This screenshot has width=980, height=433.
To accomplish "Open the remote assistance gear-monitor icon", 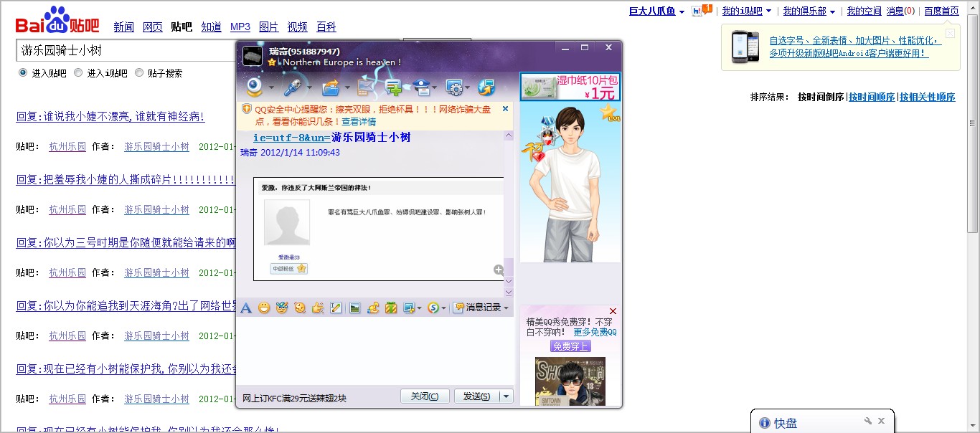I will [x=454, y=87].
